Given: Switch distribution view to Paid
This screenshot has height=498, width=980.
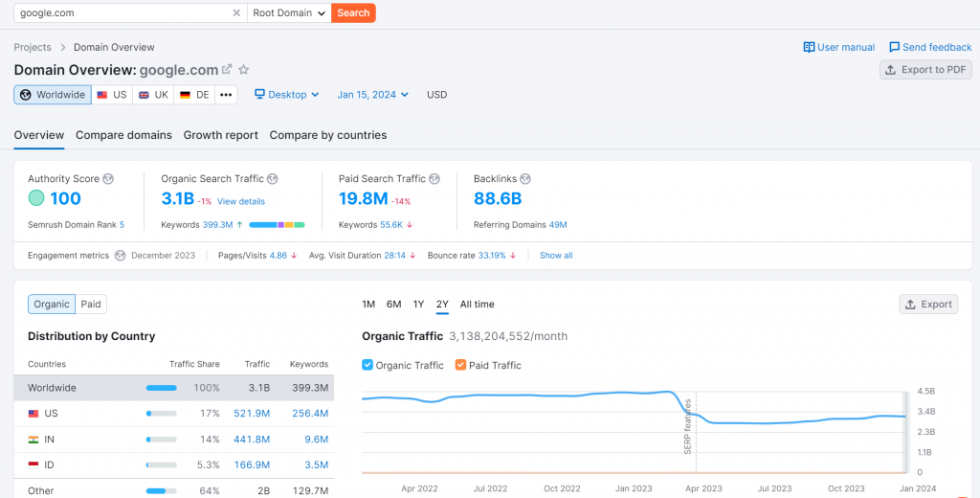Looking at the screenshot, I should pos(91,304).
